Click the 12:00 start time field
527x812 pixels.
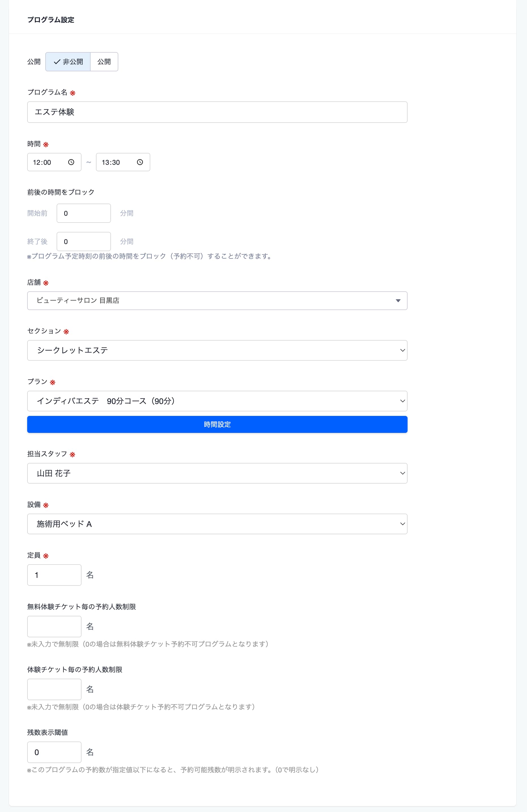point(54,162)
